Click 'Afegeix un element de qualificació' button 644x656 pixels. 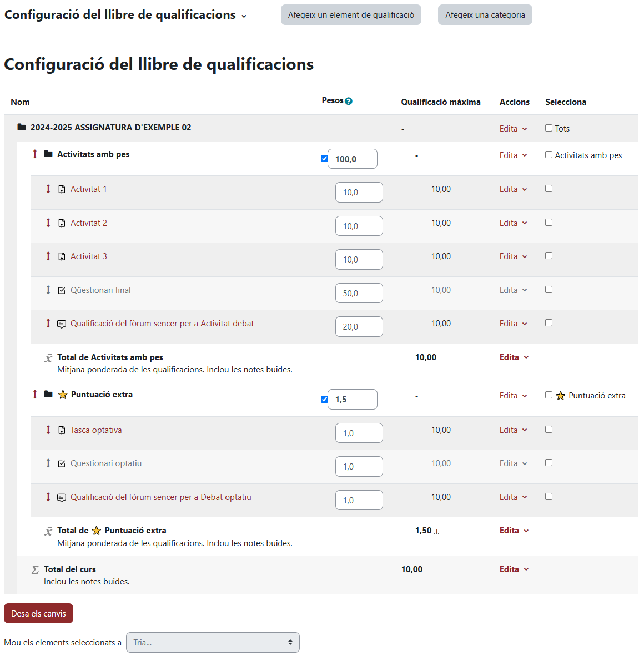(351, 15)
